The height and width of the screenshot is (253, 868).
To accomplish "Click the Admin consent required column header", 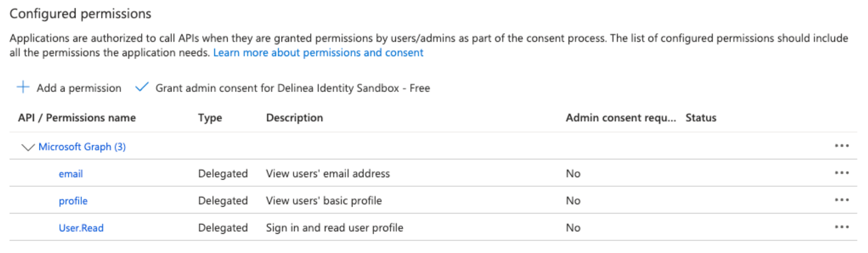I will coord(620,118).
